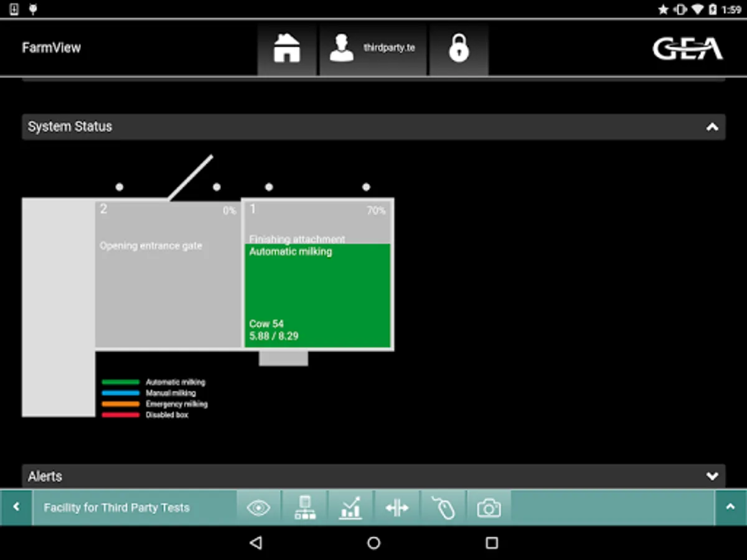Viewport: 747px width, 560px height.
Task: Click the Automatic milking text in box 1
Action: tap(291, 251)
